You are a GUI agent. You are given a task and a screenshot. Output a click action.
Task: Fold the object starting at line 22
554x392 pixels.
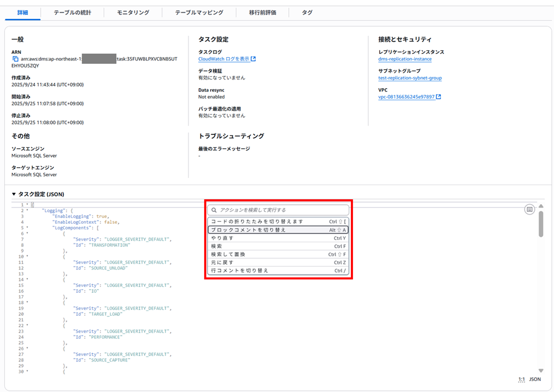[27, 326]
